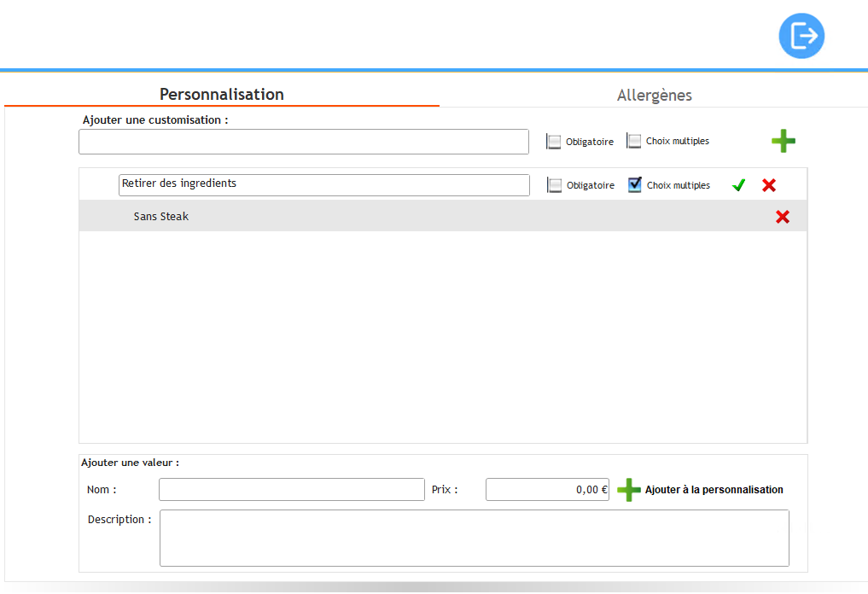
Task: Remove the 'Sans Steak' value with red X
Action: tap(782, 217)
